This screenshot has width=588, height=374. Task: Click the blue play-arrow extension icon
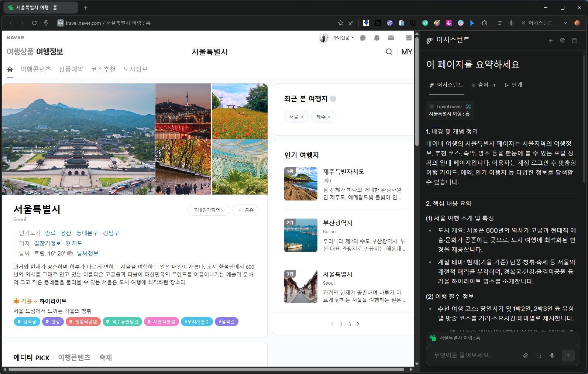point(472,23)
